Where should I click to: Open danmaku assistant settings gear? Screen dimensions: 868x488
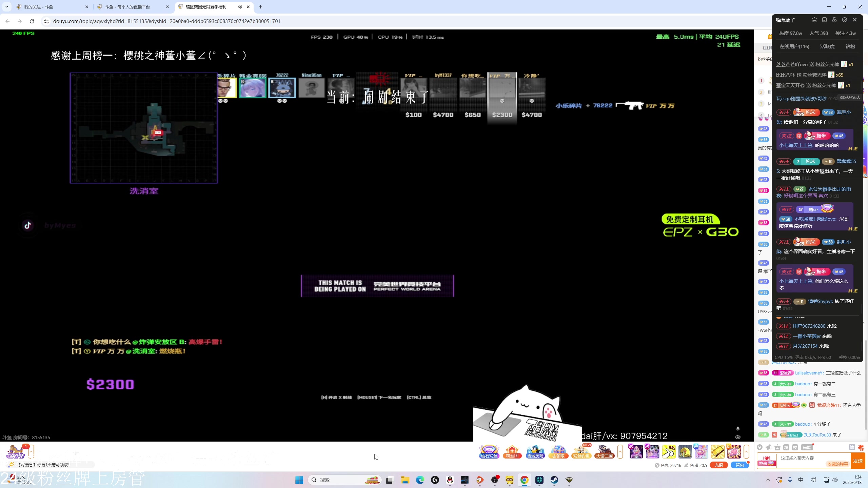845,20
